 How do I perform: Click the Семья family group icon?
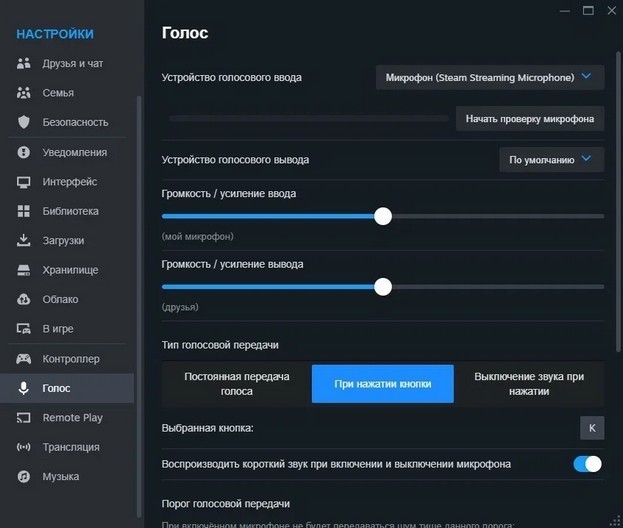tap(23, 93)
